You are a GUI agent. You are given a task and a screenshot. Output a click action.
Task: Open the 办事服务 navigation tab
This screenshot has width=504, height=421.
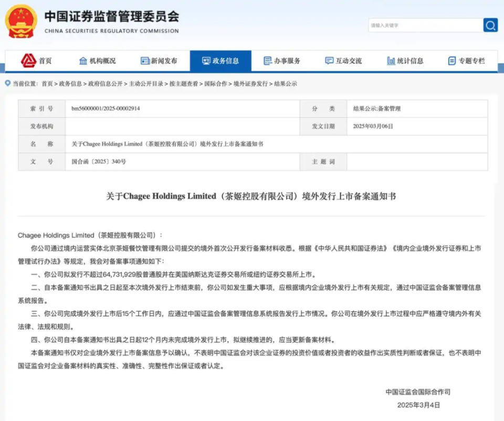click(x=282, y=61)
